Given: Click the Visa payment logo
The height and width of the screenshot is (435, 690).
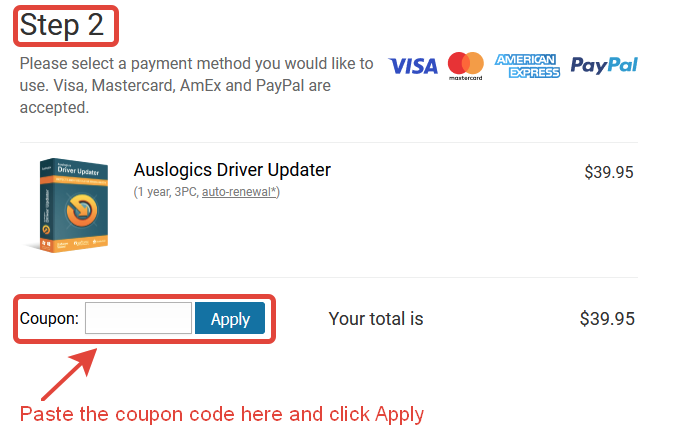Looking at the screenshot, I should click(413, 66).
